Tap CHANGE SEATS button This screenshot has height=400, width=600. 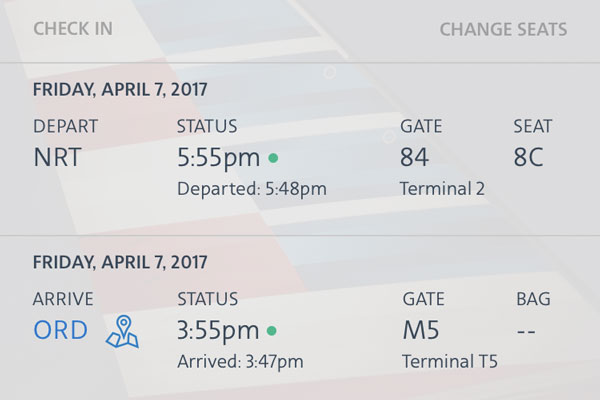coord(503,29)
